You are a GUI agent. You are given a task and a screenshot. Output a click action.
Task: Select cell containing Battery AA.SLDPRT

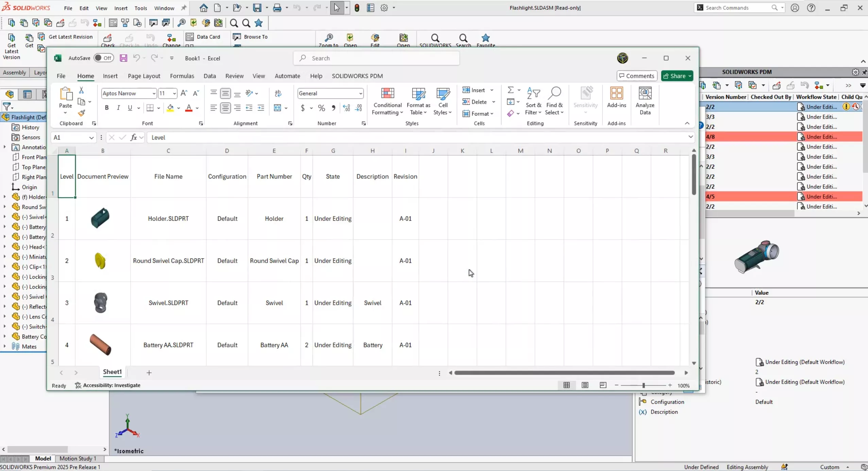tap(168, 345)
